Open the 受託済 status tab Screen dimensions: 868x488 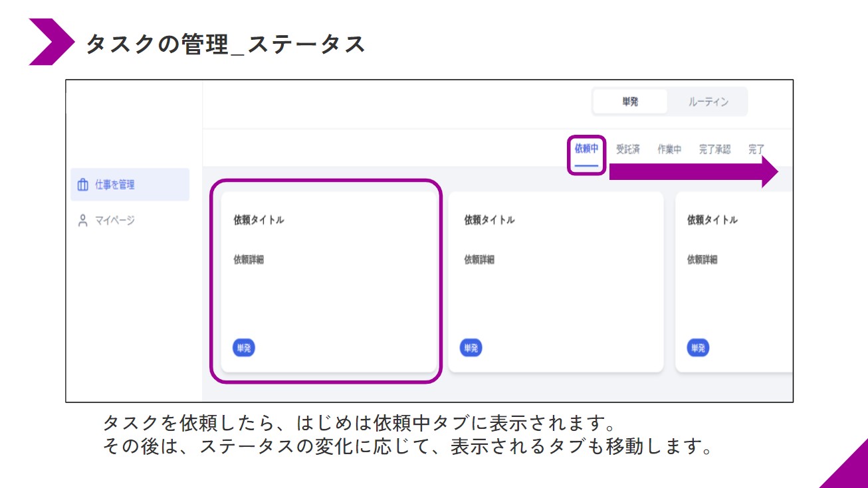coord(627,149)
